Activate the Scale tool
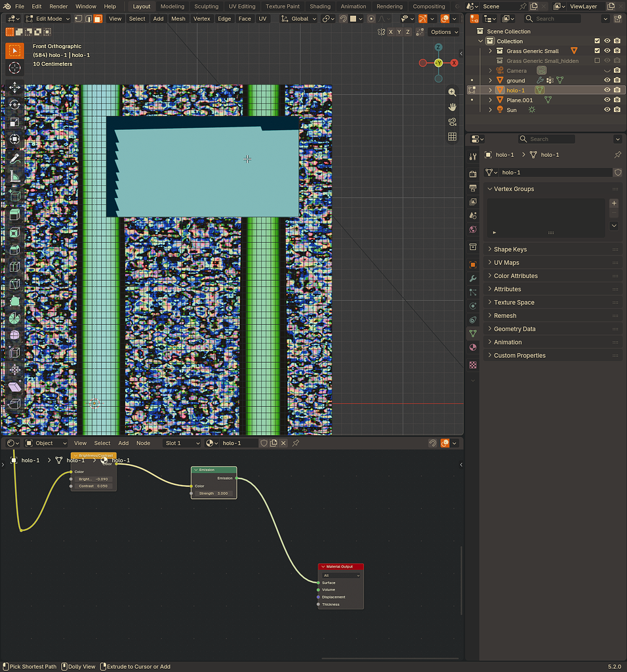The height and width of the screenshot is (672, 627). (x=14, y=122)
